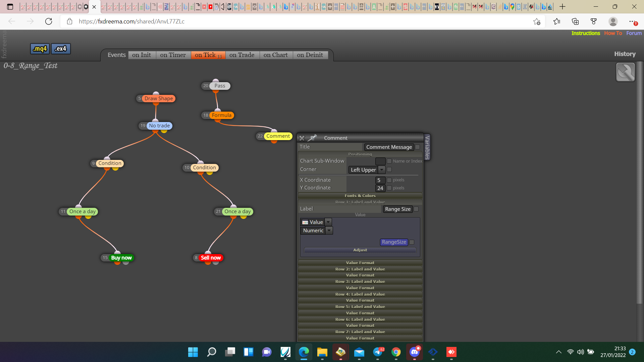Open the browser profile avatar
Image resolution: width=644 pixels, height=362 pixels.
click(613, 21)
